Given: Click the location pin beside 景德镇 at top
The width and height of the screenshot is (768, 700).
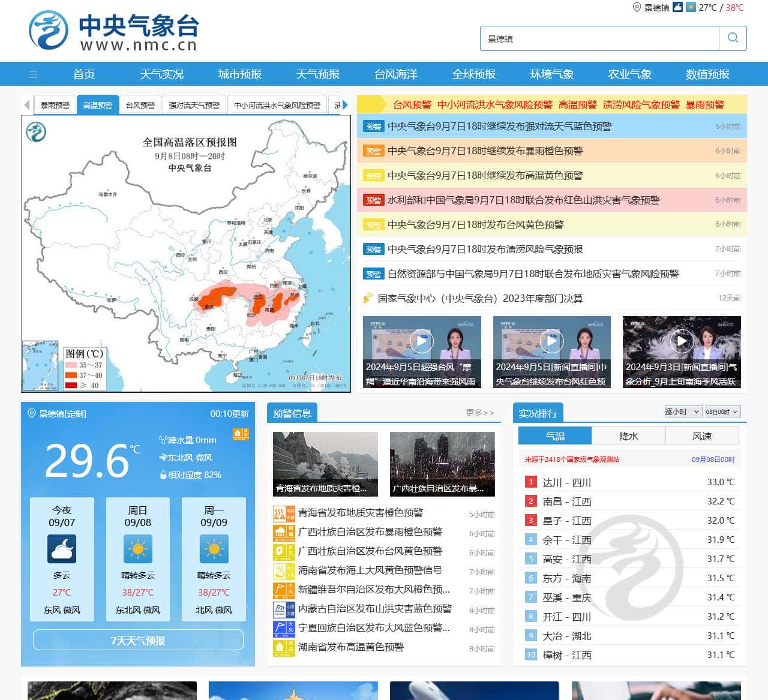Looking at the screenshot, I should click(x=637, y=7).
